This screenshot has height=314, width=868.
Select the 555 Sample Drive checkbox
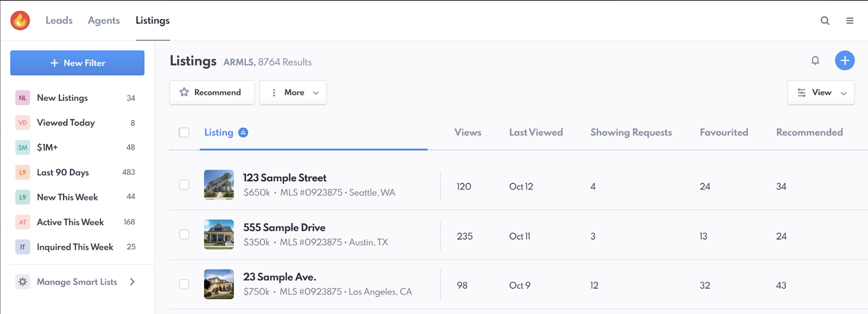(184, 235)
